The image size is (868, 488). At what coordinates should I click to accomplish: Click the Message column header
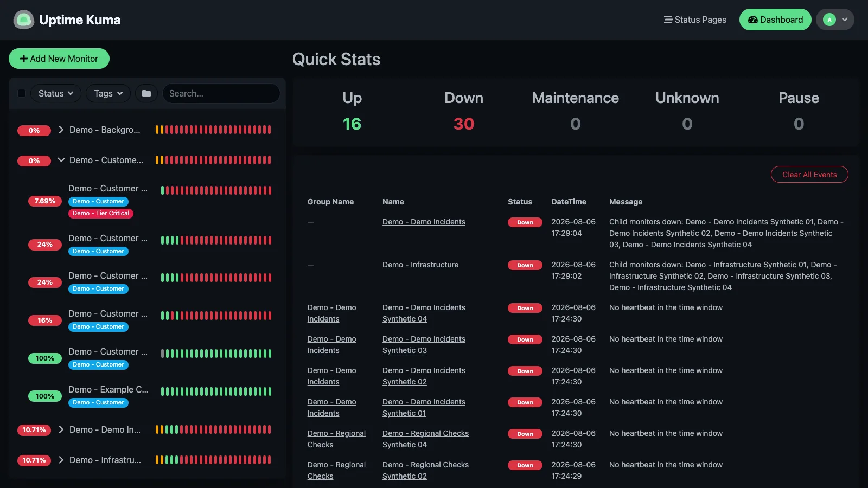click(x=626, y=202)
